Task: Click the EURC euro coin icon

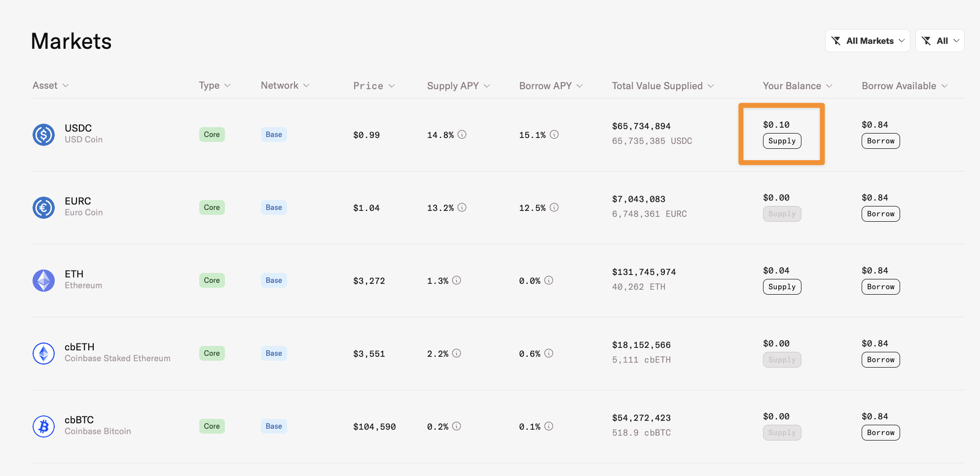Action: coord(43,207)
